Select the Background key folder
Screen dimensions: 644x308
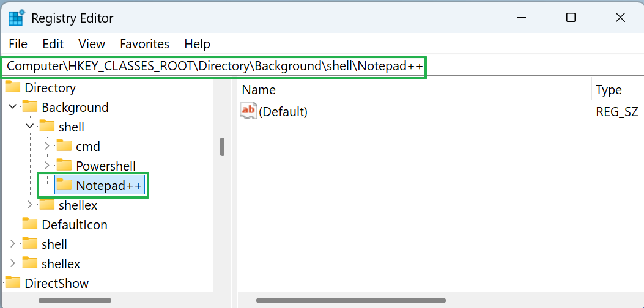tap(75, 108)
